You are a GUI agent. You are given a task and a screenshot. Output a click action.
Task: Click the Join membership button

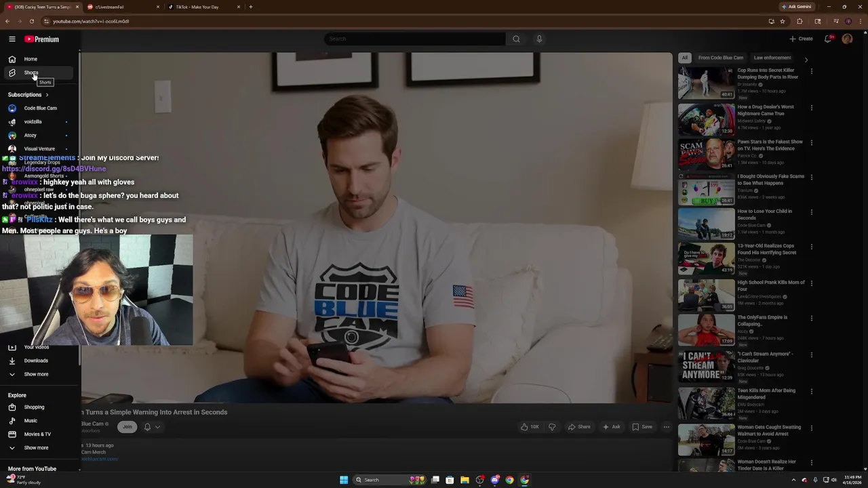point(127,427)
